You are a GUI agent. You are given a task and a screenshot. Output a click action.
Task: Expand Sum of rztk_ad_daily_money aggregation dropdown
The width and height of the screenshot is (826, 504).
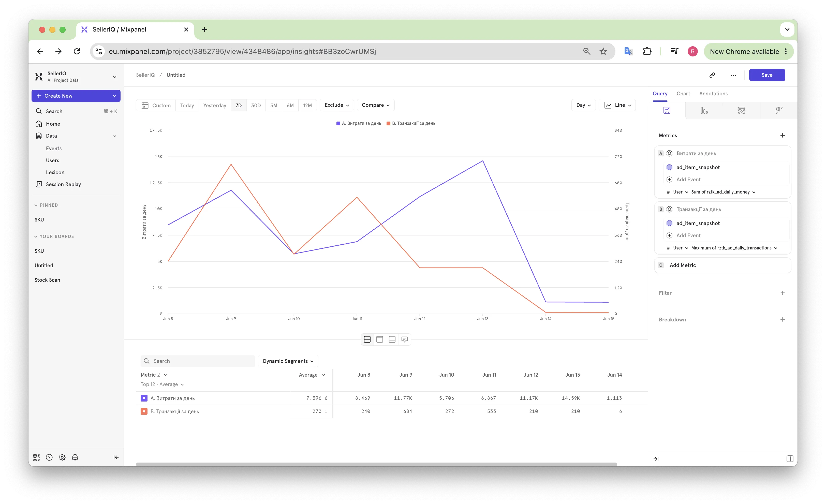point(723,192)
